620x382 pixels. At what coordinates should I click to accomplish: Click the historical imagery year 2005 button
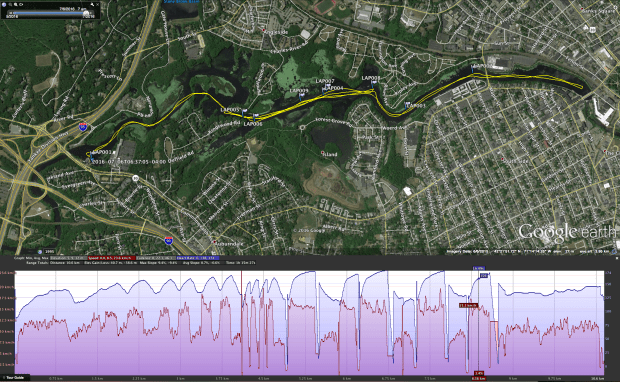click(x=49, y=252)
